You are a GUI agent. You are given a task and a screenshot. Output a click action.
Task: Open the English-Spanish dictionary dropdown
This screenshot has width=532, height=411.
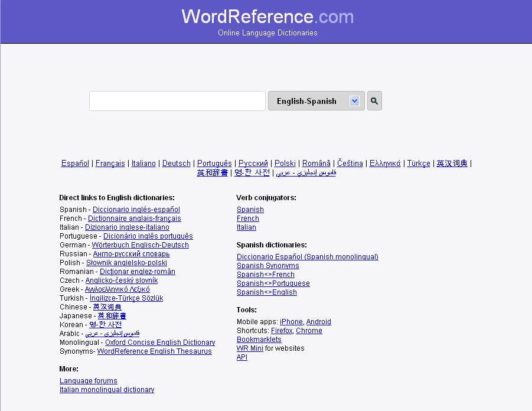(x=316, y=101)
